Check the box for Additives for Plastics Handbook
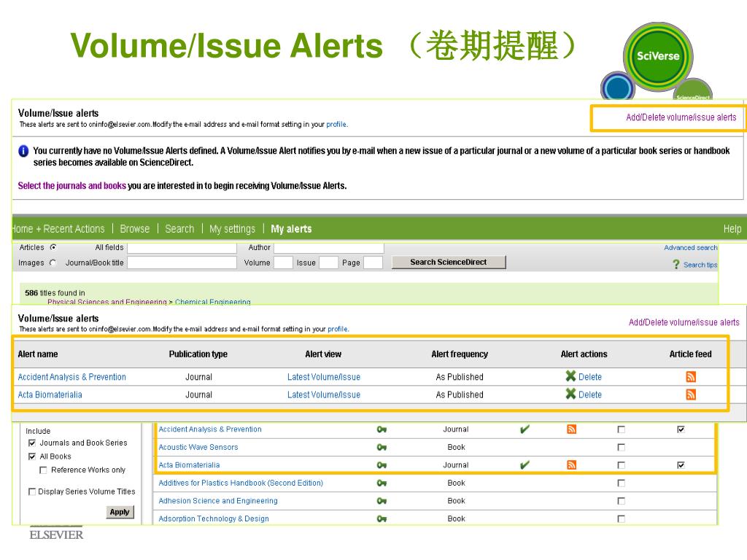The width and height of the screenshot is (747, 560). pos(622,483)
